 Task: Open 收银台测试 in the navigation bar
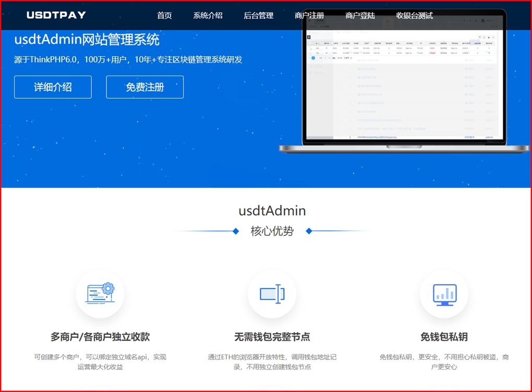(415, 16)
